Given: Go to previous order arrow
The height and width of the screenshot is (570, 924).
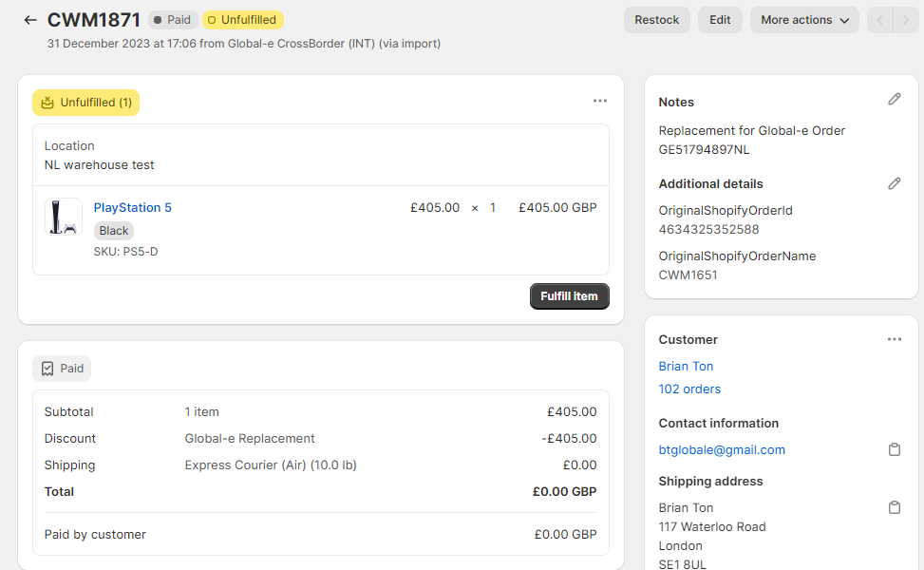Looking at the screenshot, I should [x=880, y=20].
